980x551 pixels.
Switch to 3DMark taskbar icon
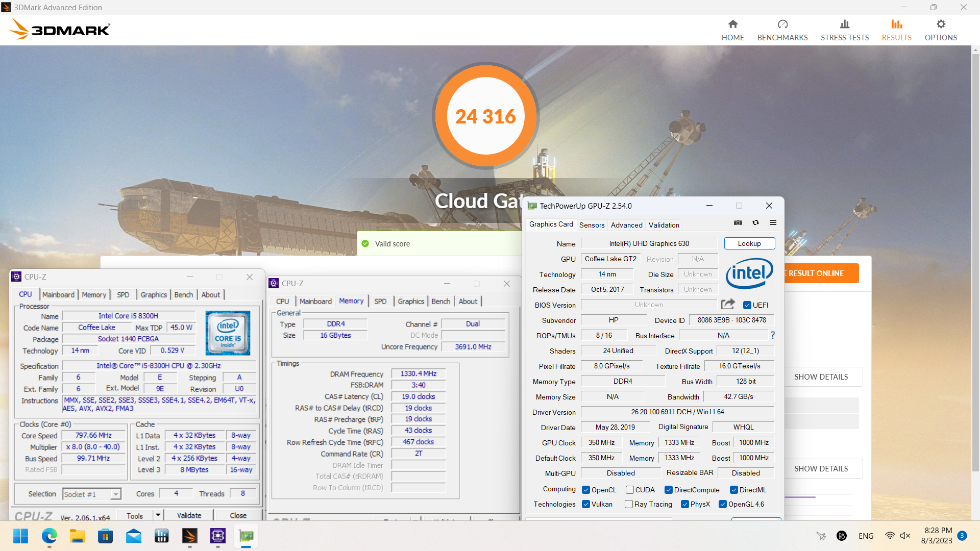[x=190, y=536]
